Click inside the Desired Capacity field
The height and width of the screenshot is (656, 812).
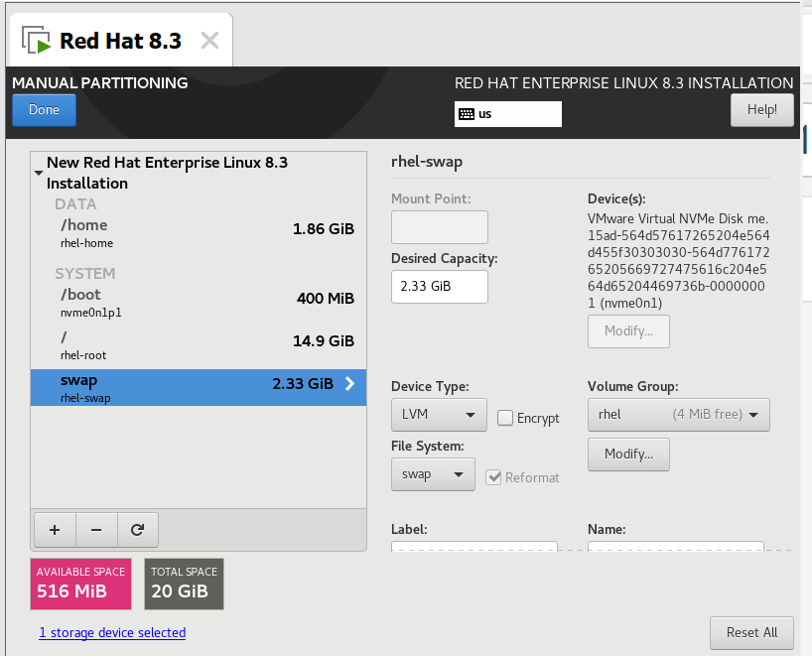[439, 287]
